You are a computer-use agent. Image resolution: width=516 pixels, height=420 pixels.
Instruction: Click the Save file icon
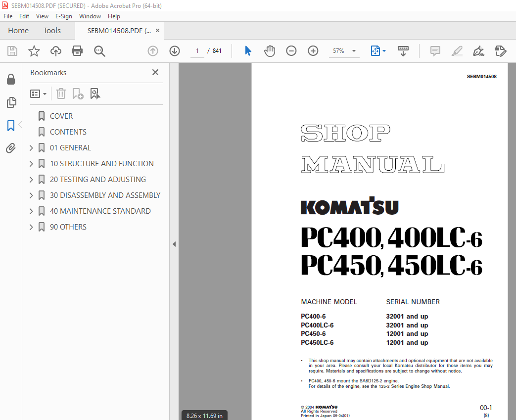pos(12,51)
